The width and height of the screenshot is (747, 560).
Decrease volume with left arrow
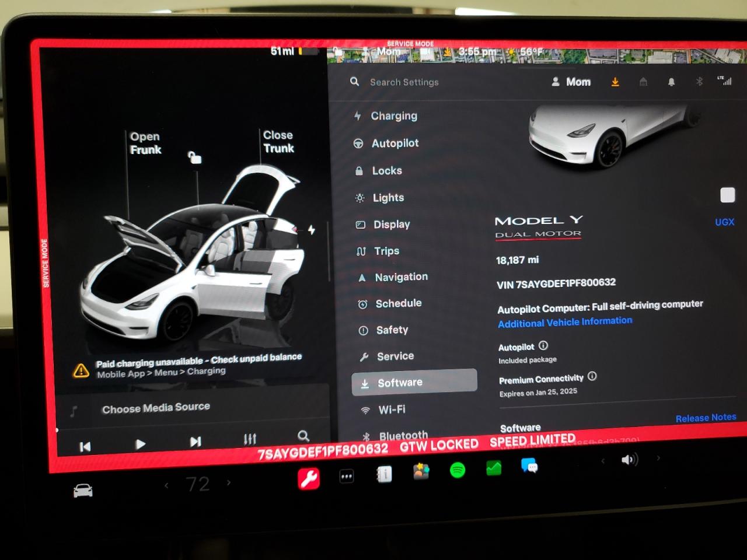(x=603, y=461)
